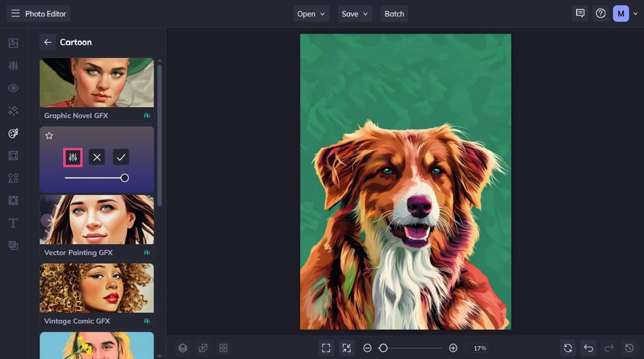644x359 pixels.
Task: Open the M user account avatar
Action: point(621,14)
